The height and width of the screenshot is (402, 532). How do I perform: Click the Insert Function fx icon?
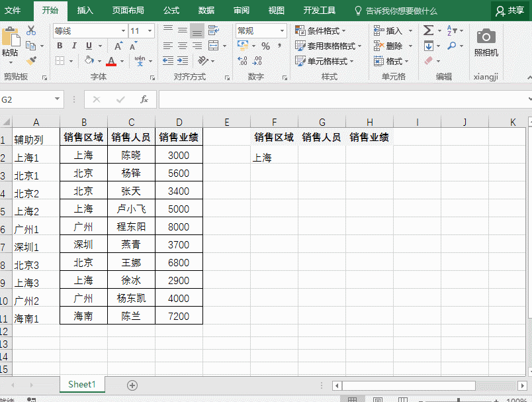[x=144, y=99]
